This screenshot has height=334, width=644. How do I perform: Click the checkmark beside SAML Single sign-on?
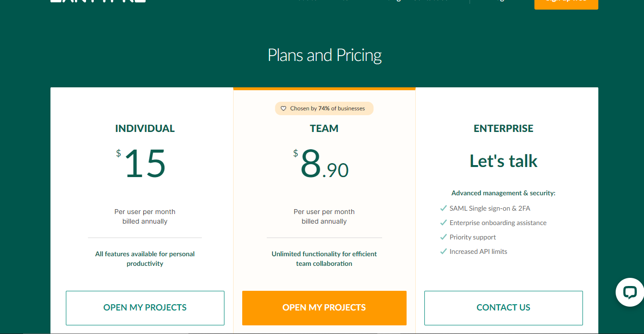(443, 208)
